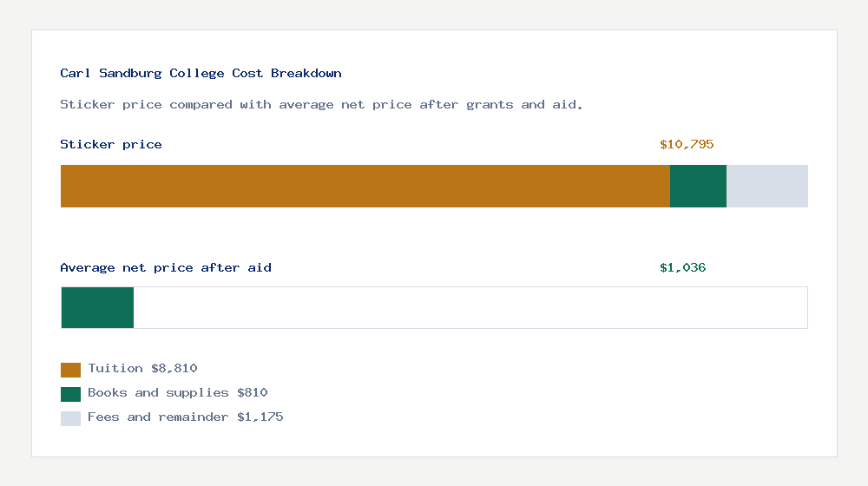Click the green Books and supplies legend swatch
Image resolution: width=868 pixels, height=486 pixels.
click(x=70, y=394)
